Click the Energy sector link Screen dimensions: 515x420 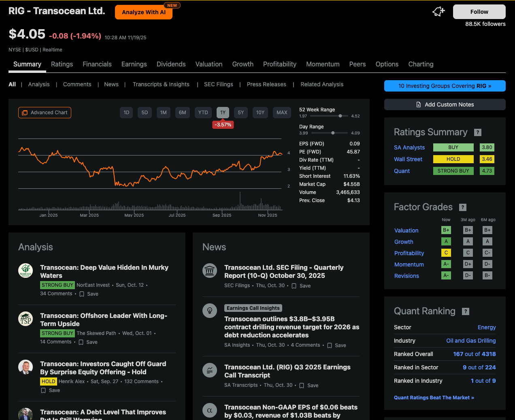pyautogui.click(x=487, y=327)
